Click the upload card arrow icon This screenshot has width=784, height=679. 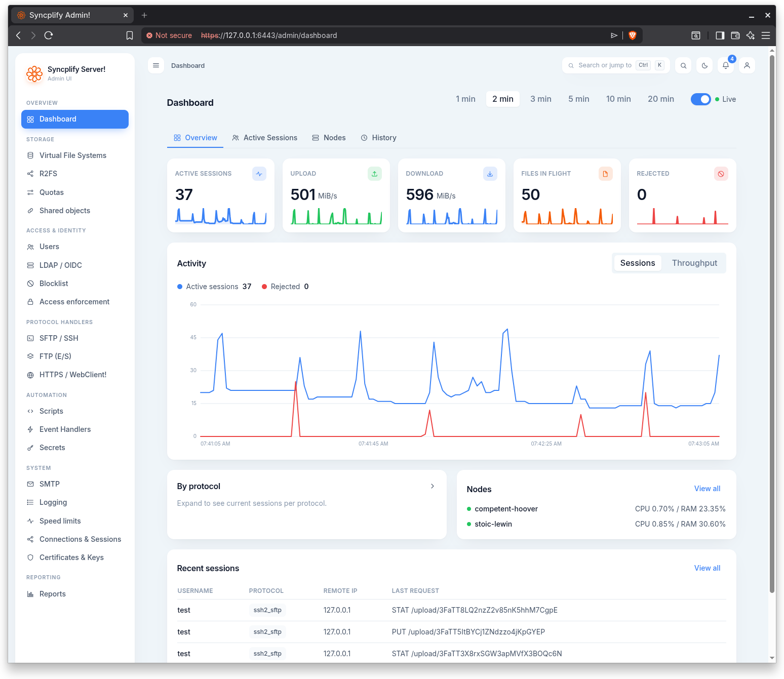click(x=374, y=174)
